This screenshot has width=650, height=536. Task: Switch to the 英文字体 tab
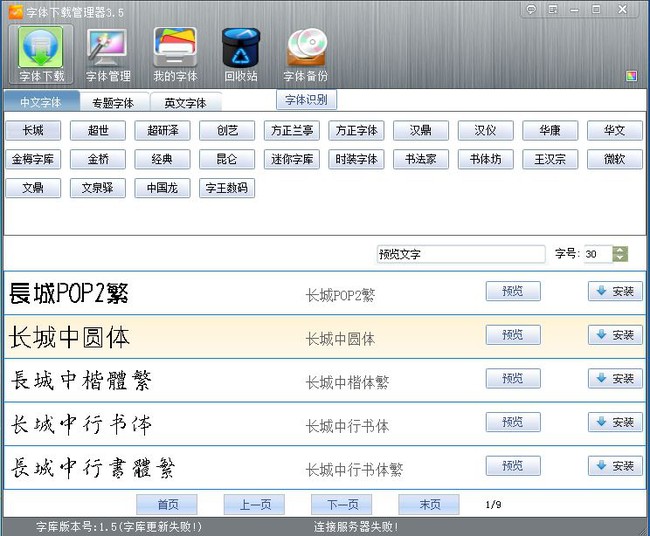point(185,103)
